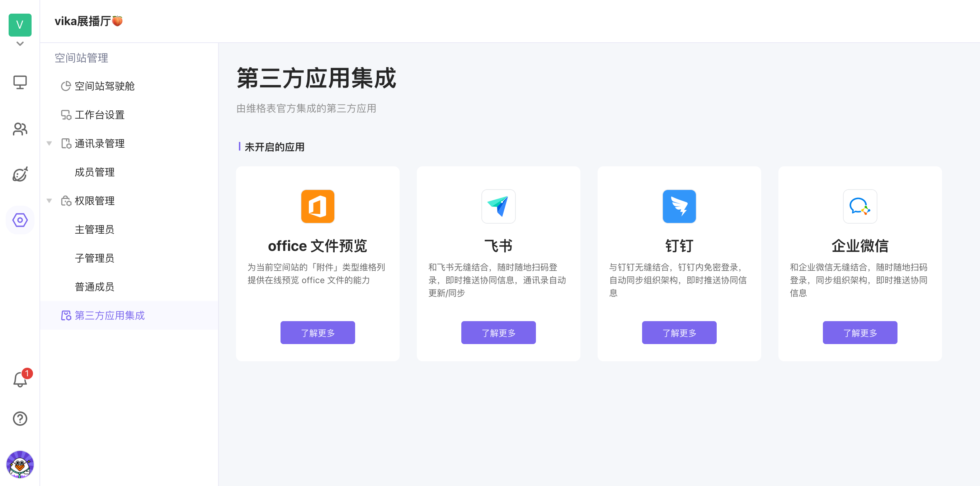Open the notifications bell icon
This screenshot has height=486, width=980.
point(20,380)
